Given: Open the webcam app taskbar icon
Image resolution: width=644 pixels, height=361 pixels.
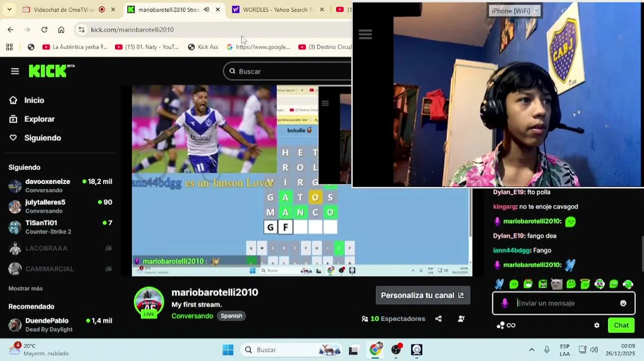Looking at the screenshot, I should (417, 349).
